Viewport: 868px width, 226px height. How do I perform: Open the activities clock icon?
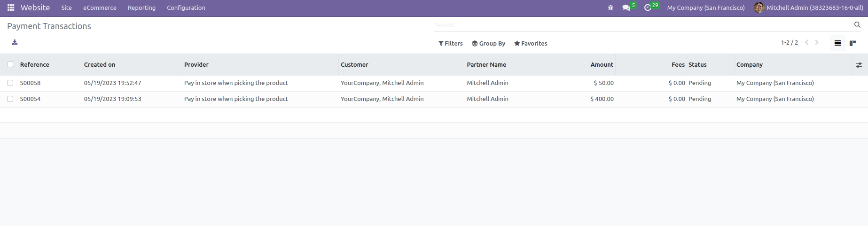[x=648, y=8]
